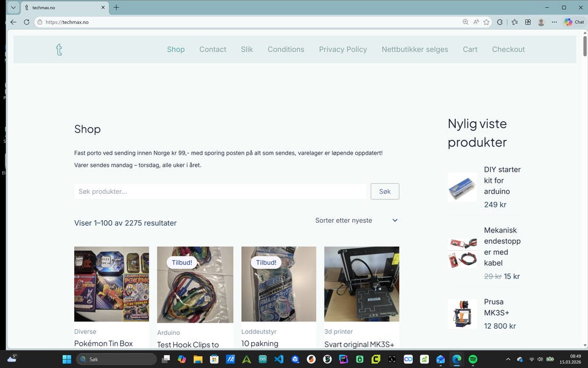This screenshot has height=368, width=588.
Task: Click the Mekanisk endestopper thumbnail
Action: click(x=462, y=253)
